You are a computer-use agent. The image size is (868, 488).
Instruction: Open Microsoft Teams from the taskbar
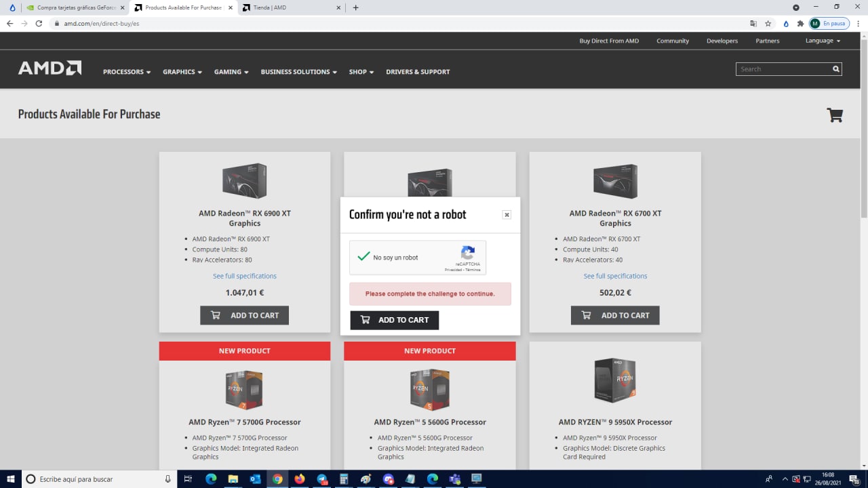(454, 479)
